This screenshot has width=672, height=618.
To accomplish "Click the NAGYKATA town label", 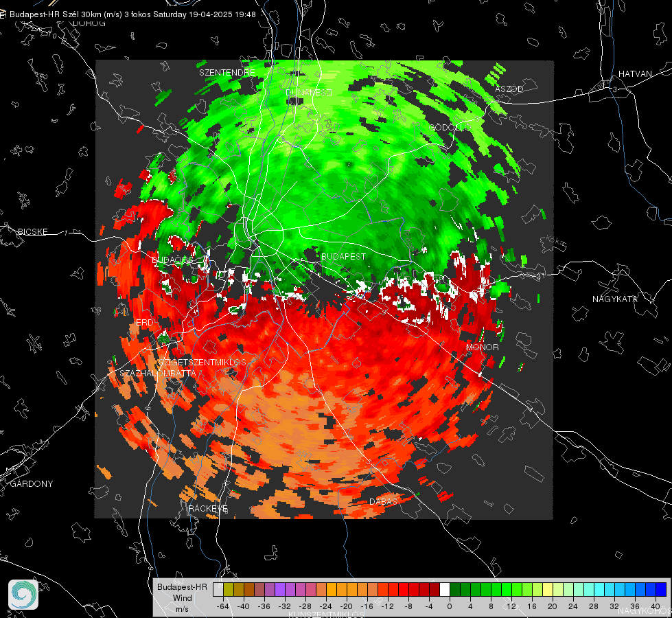I will tap(615, 299).
